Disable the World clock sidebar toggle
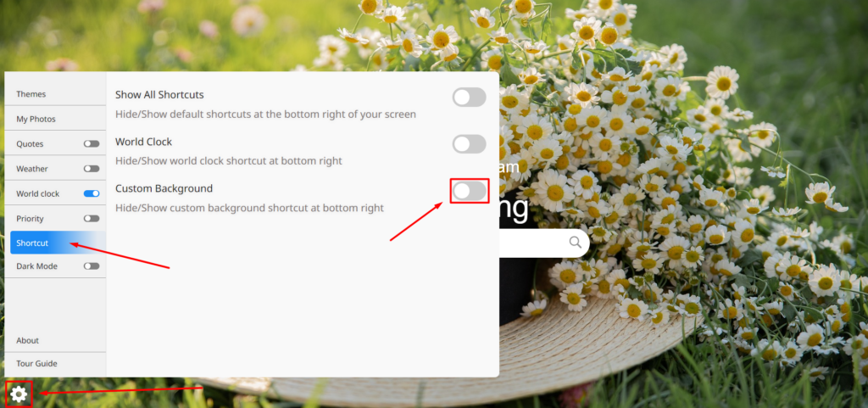 (x=92, y=193)
